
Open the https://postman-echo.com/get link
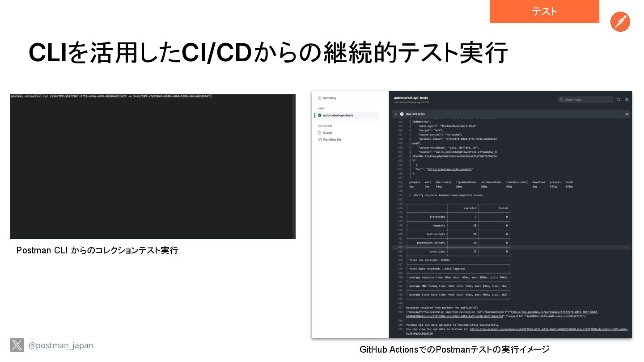(450, 169)
